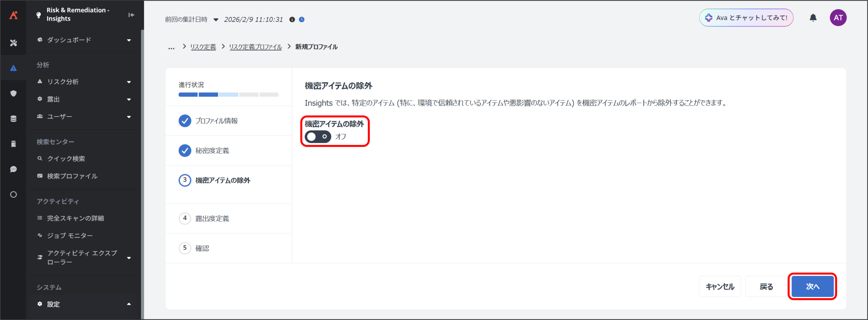
Task: Open the 前回の集計日時 dropdown arrow
Action: pyautogui.click(x=216, y=20)
